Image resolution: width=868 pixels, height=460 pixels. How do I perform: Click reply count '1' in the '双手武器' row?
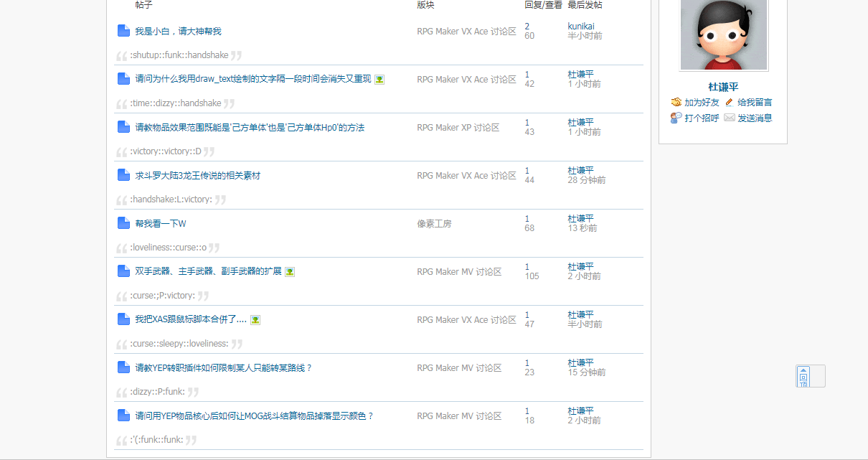(527, 267)
